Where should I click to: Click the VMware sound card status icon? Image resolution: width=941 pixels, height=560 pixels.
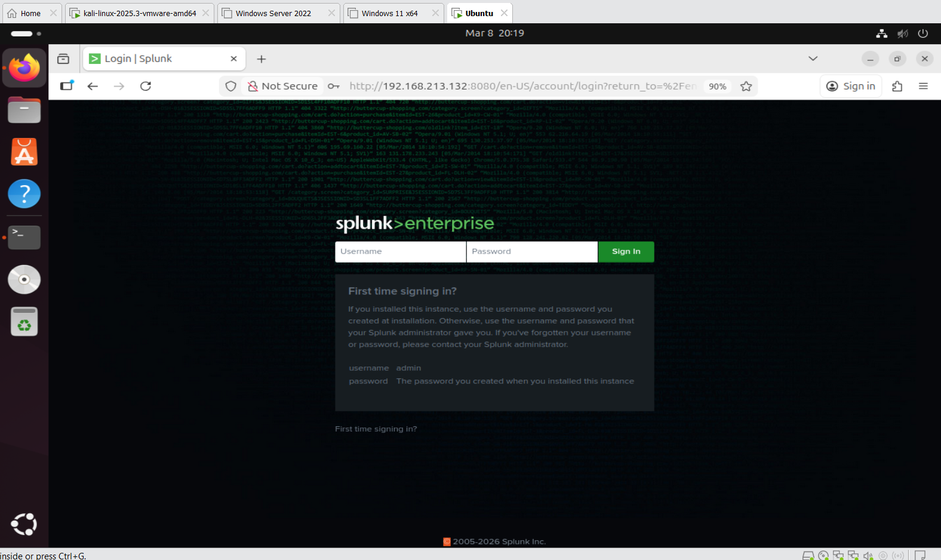point(868,555)
